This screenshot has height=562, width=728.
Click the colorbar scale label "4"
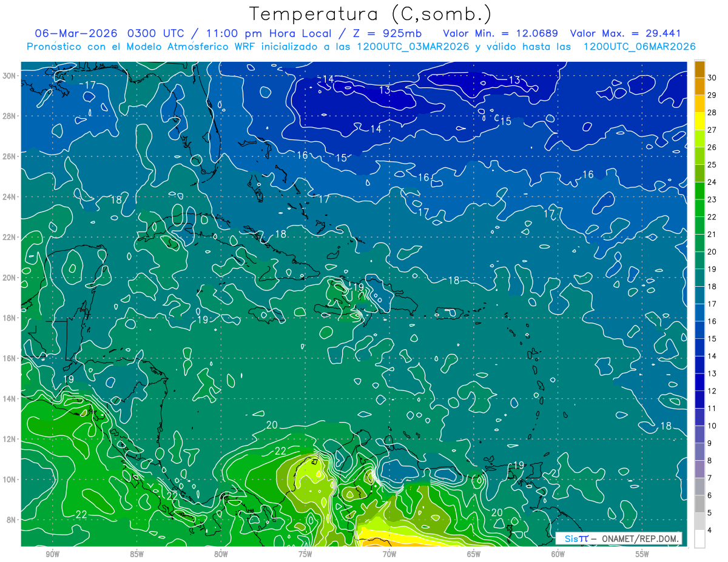click(x=710, y=530)
